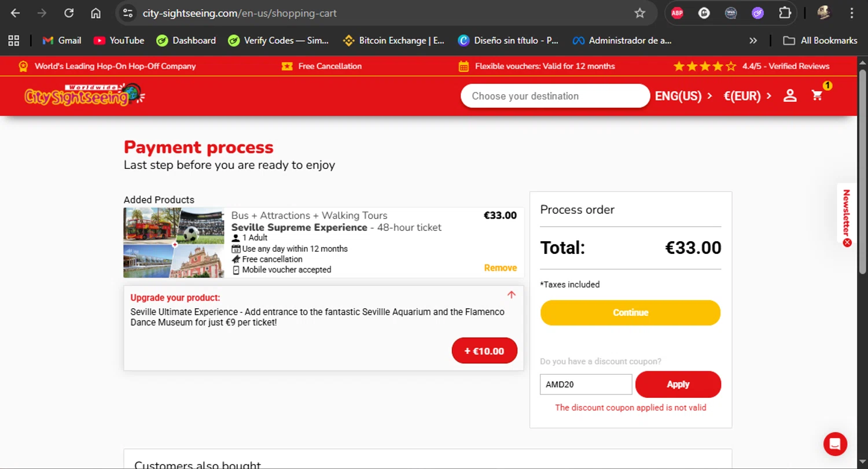The image size is (868, 469).
Task: Open the Bitcoin Exchange bookmark
Action: (x=393, y=40)
